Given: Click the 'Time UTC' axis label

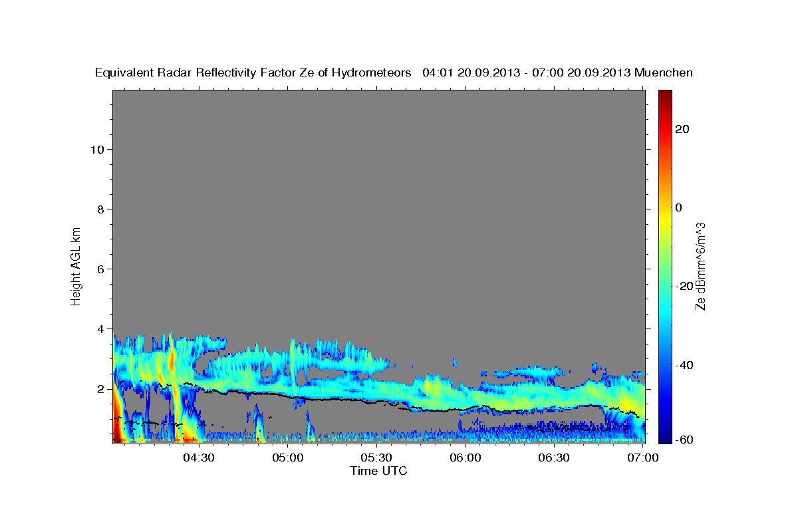Looking at the screenshot, I should click(x=378, y=471).
